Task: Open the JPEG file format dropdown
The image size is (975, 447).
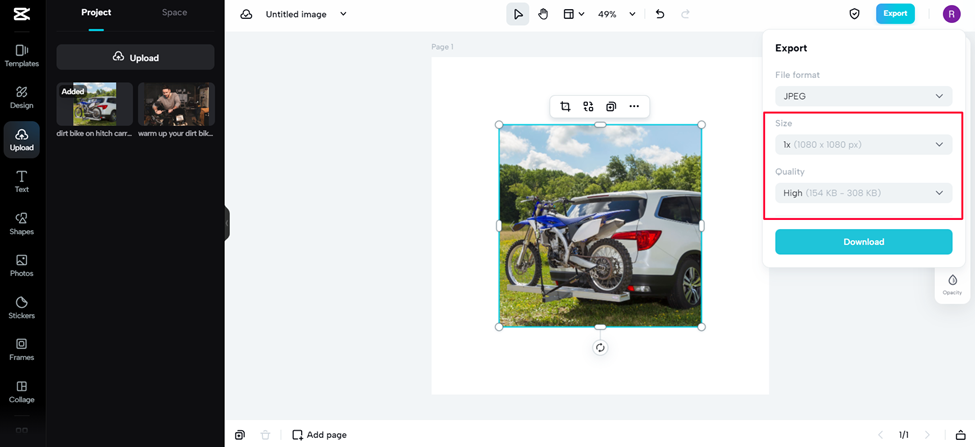Action: (864, 96)
